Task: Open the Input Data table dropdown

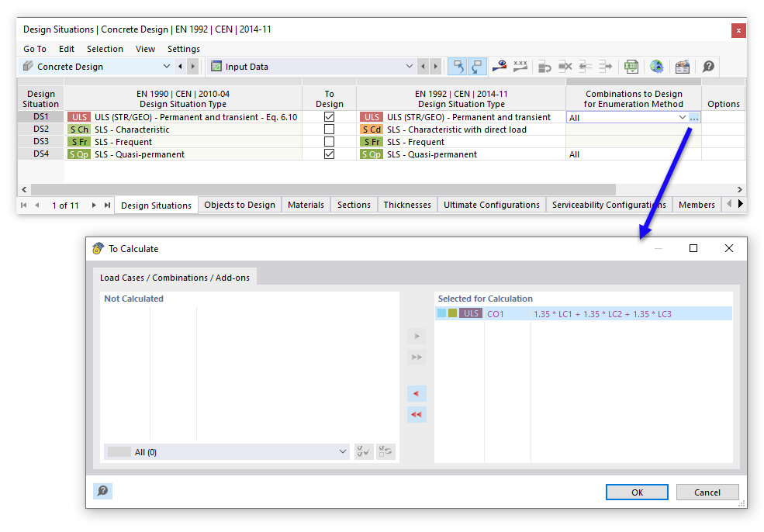Action: (x=410, y=66)
